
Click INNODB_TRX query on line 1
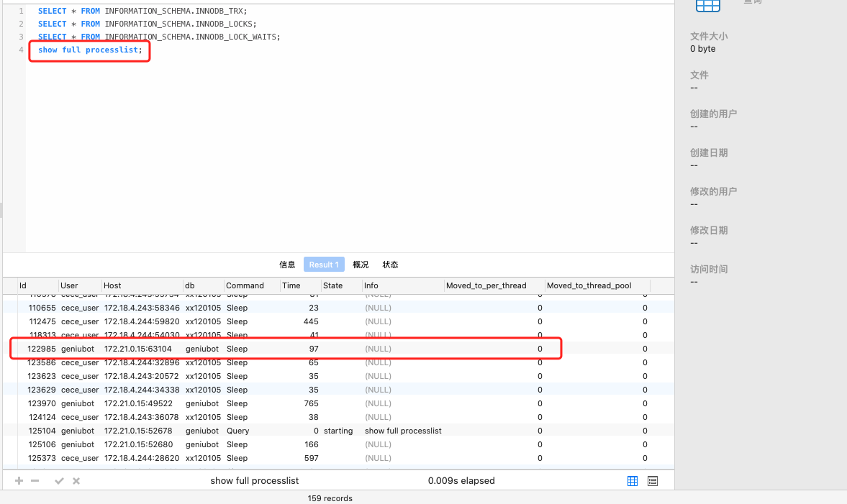pyautogui.click(x=142, y=11)
